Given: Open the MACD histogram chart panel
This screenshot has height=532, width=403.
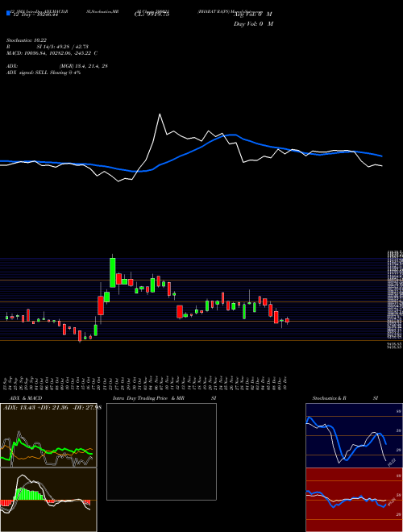Looking at the screenshot, I should [48, 500].
